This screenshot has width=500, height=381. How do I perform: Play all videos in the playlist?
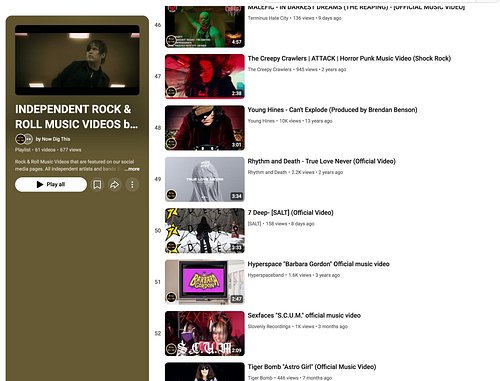pyautogui.click(x=51, y=185)
